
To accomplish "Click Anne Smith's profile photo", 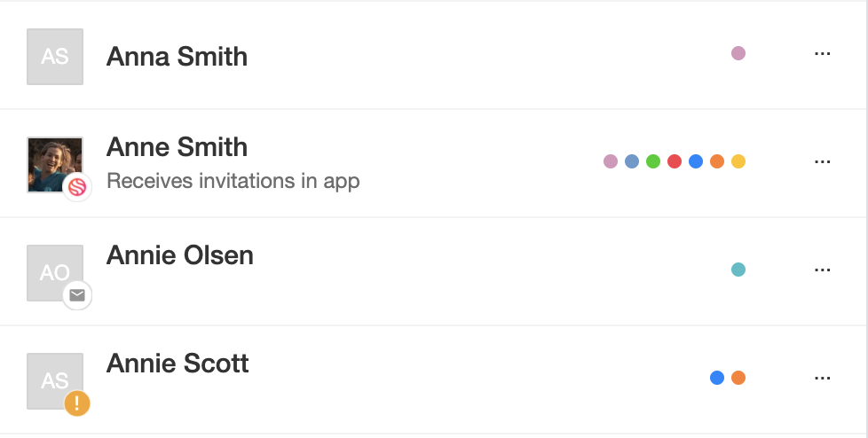I will (x=55, y=164).
